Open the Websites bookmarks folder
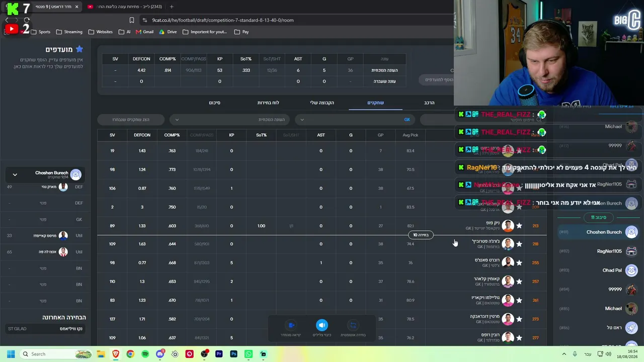 101,32
